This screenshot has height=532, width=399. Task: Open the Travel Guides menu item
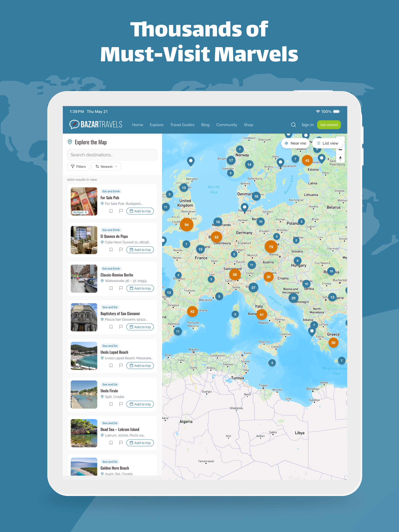(182, 125)
